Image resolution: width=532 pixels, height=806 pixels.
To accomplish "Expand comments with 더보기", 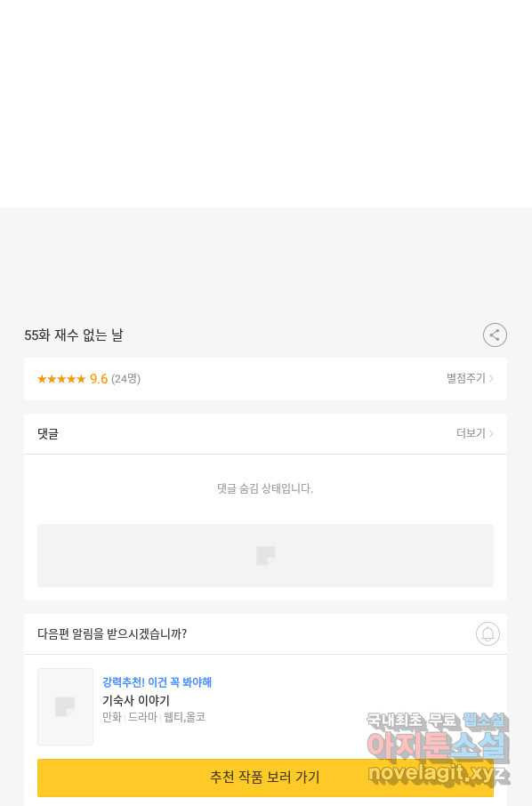I will (471, 433).
